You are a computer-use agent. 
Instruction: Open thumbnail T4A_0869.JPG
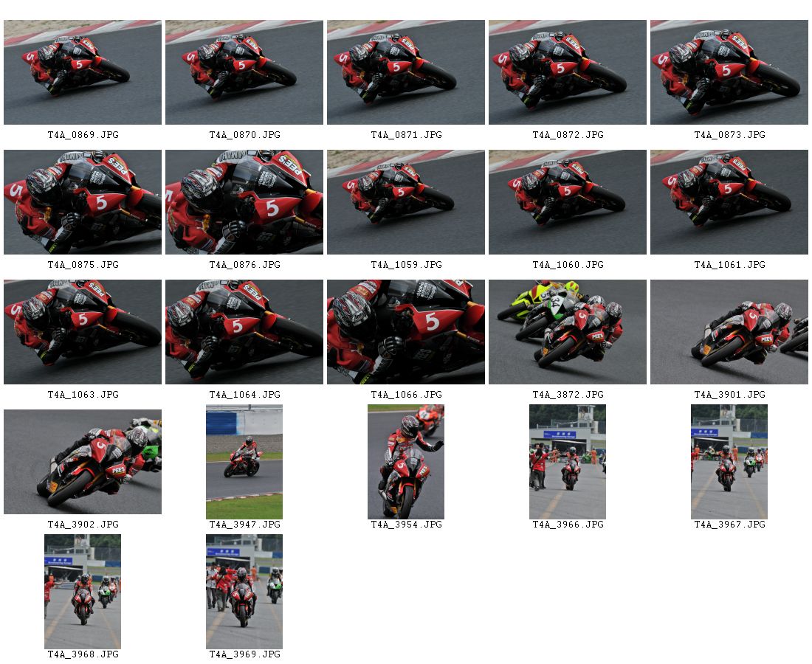(x=83, y=72)
